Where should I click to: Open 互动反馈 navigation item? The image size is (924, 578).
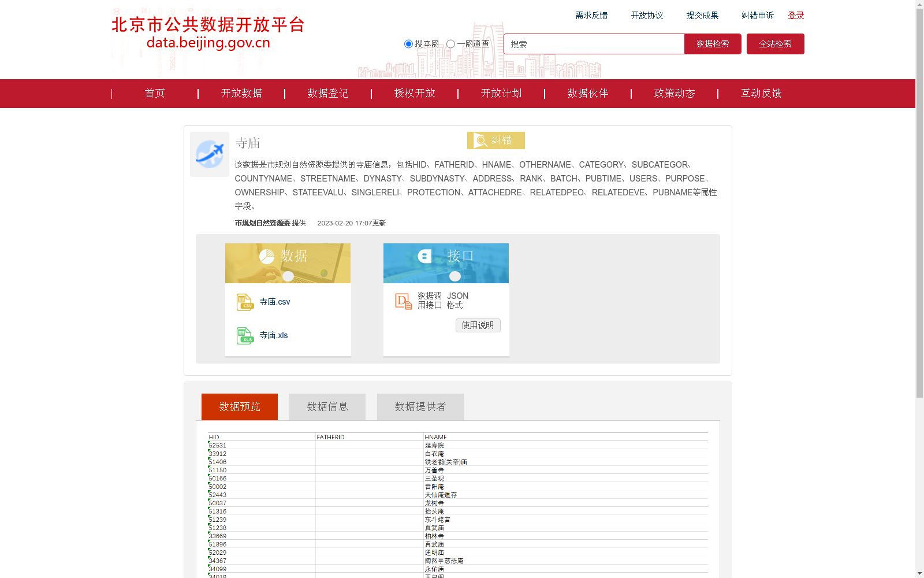(761, 94)
